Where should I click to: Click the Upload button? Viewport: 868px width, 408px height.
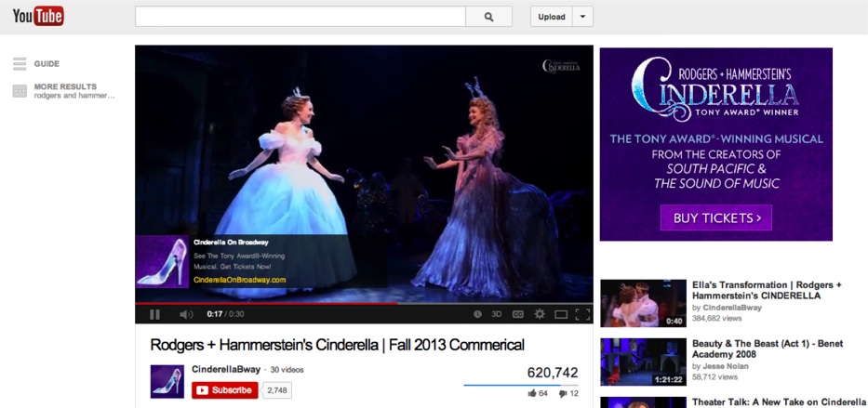tap(552, 17)
